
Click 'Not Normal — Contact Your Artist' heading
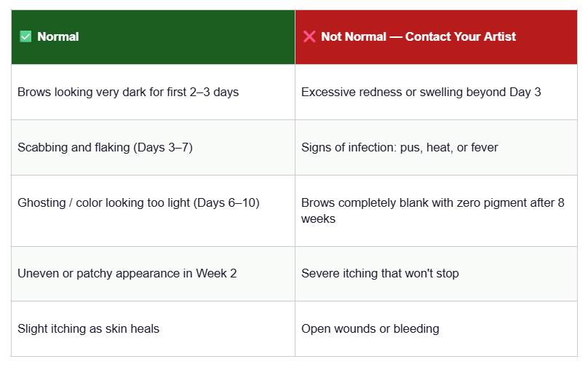(x=418, y=36)
